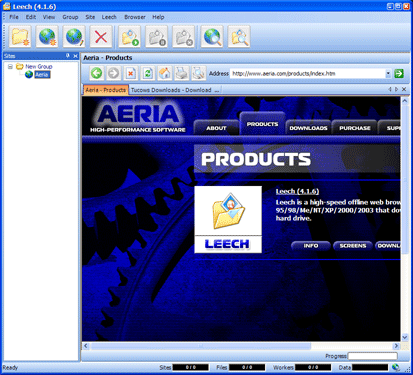Open the Browser menu
The width and height of the screenshot is (413, 375).
pos(135,17)
